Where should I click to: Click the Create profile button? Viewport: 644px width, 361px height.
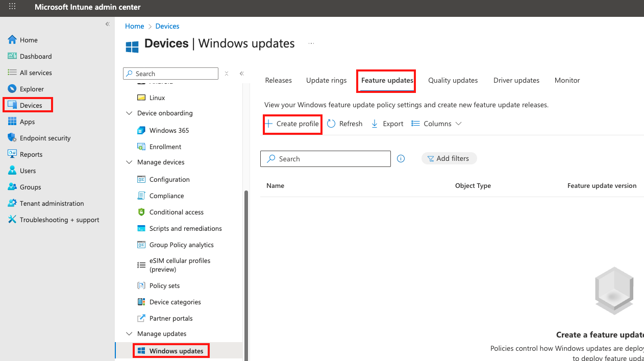(292, 124)
